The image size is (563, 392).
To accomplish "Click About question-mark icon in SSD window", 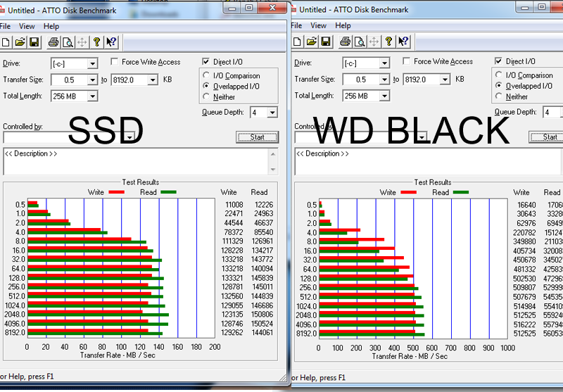I will pos(96,42).
